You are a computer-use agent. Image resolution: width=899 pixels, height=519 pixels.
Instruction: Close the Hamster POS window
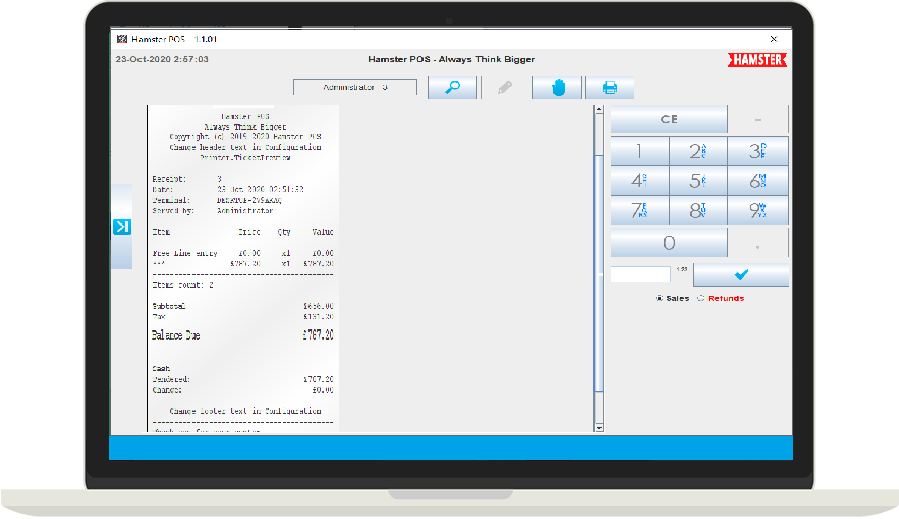point(773,39)
